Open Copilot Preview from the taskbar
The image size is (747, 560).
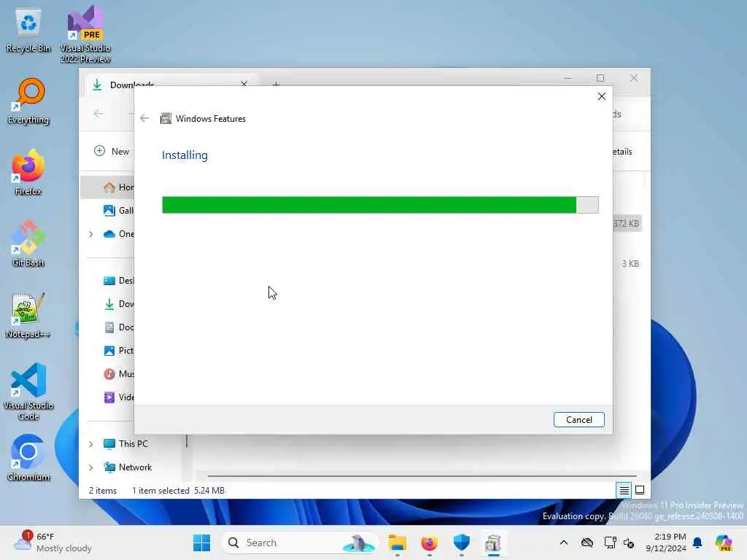724,542
